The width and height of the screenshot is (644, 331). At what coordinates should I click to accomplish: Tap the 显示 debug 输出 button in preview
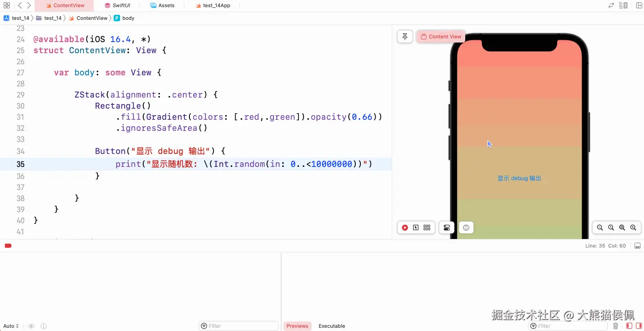coord(519,178)
